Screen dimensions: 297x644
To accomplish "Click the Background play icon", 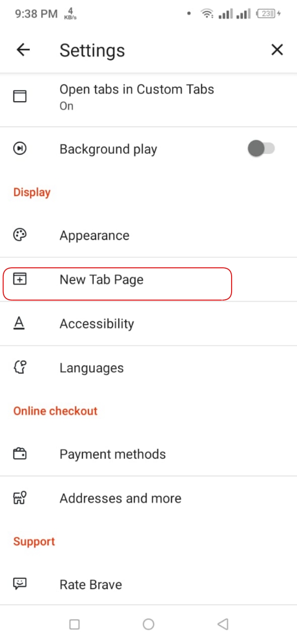I will [19, 148].
